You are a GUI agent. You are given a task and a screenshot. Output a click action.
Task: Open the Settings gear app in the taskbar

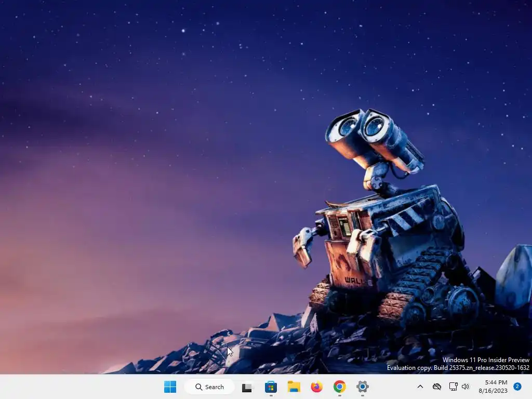tap(362, 387)
